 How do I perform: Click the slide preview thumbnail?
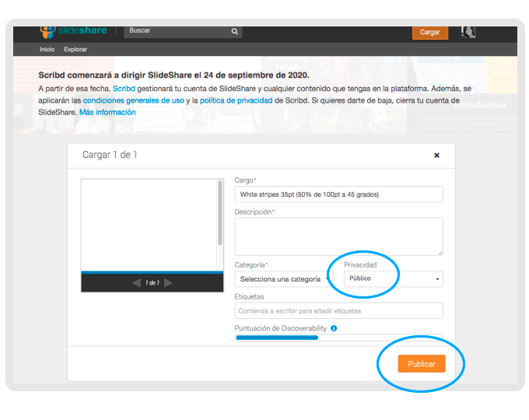[x=150, y=225]
